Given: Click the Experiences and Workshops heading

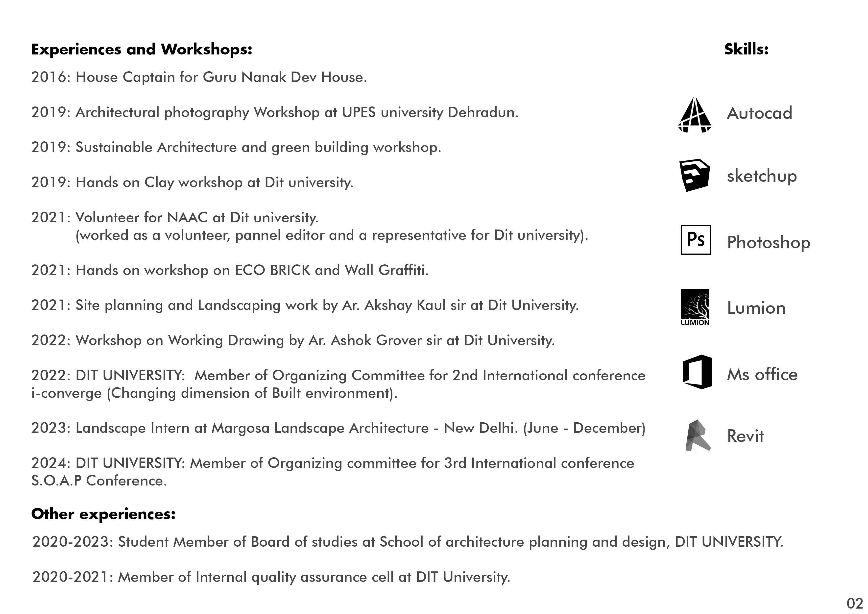Looking at the screenshot, I should [x=141, y=50].
